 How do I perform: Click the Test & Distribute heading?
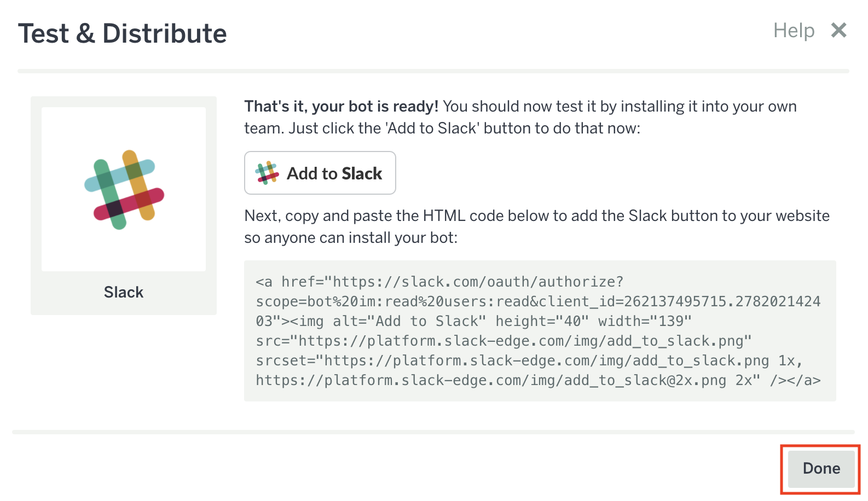point(122,33)
